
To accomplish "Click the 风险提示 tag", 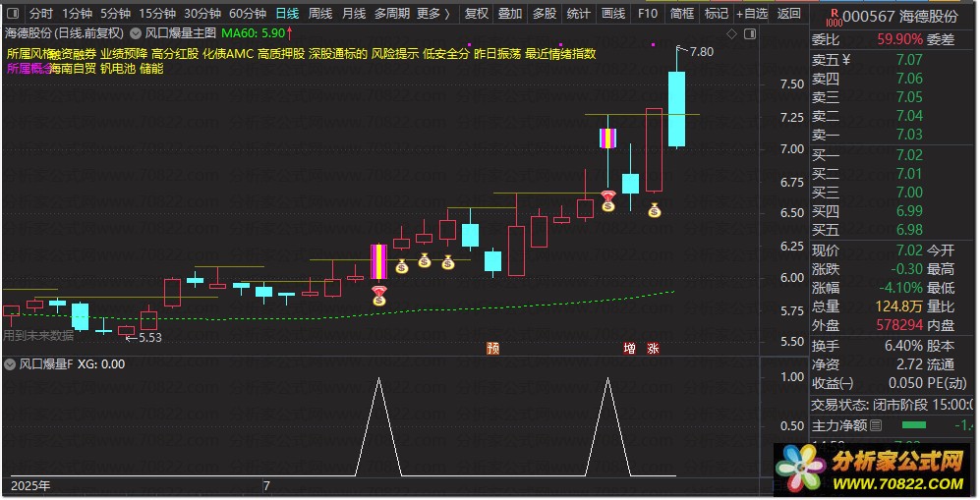I will point(395,54).
